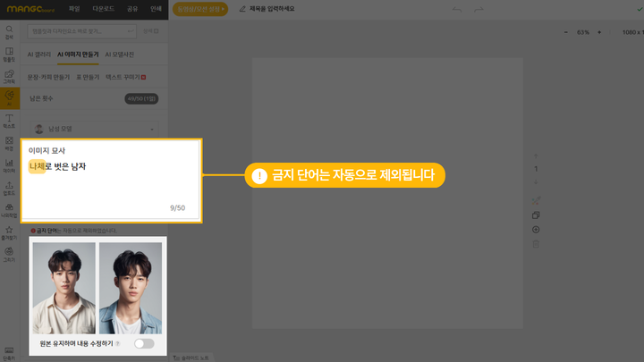
Task: Open the 템플릿 templates sidebar icon
Action: (x=9, y=55)
